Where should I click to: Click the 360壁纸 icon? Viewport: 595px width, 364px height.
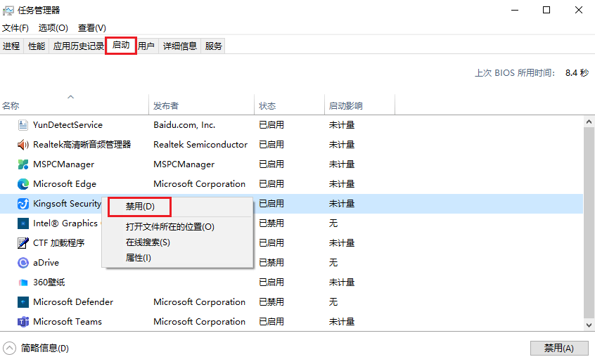click(23, 282)
